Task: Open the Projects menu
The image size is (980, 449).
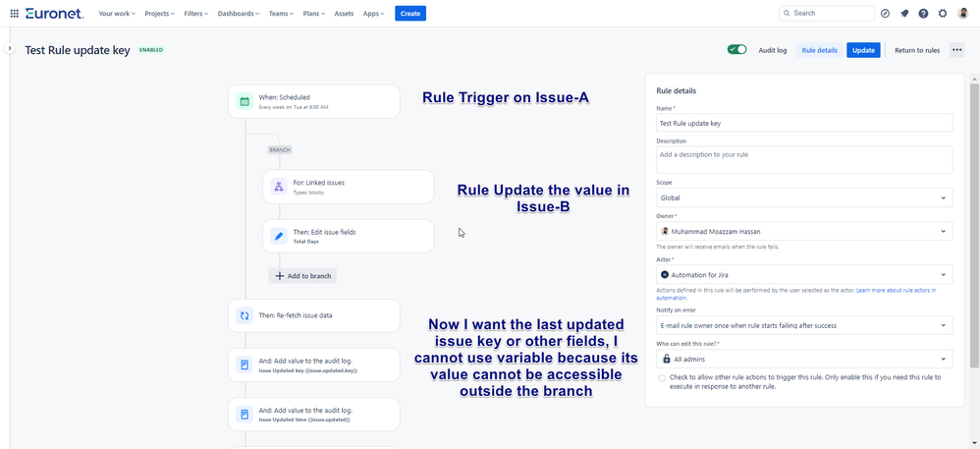Action: tap(159, 13)
